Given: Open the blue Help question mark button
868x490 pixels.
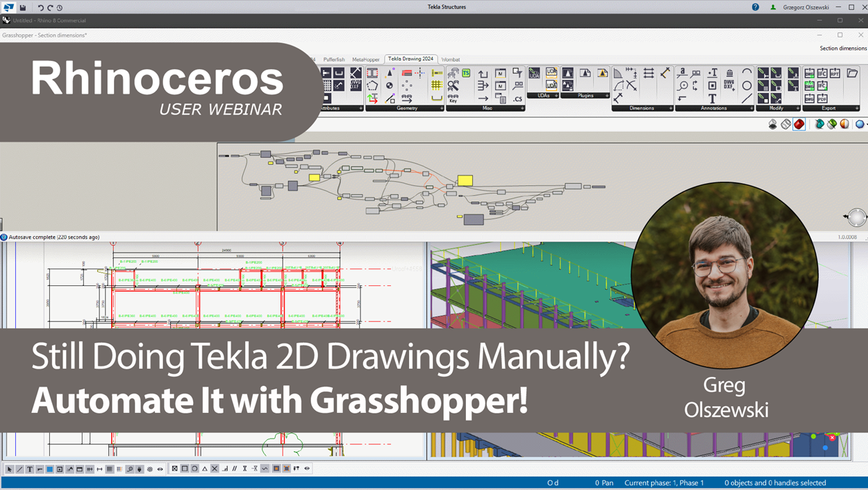Looking at the screenshot, I should coord(756,8).
